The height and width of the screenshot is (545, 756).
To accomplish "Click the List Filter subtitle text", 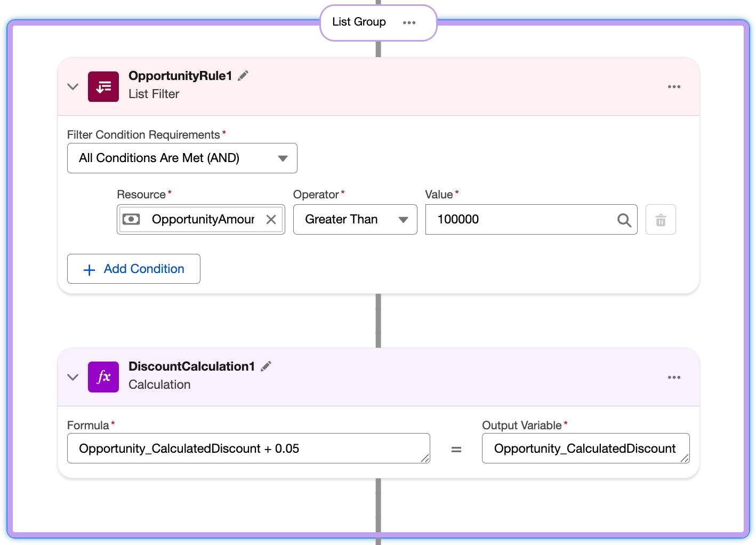I will 154,94.
